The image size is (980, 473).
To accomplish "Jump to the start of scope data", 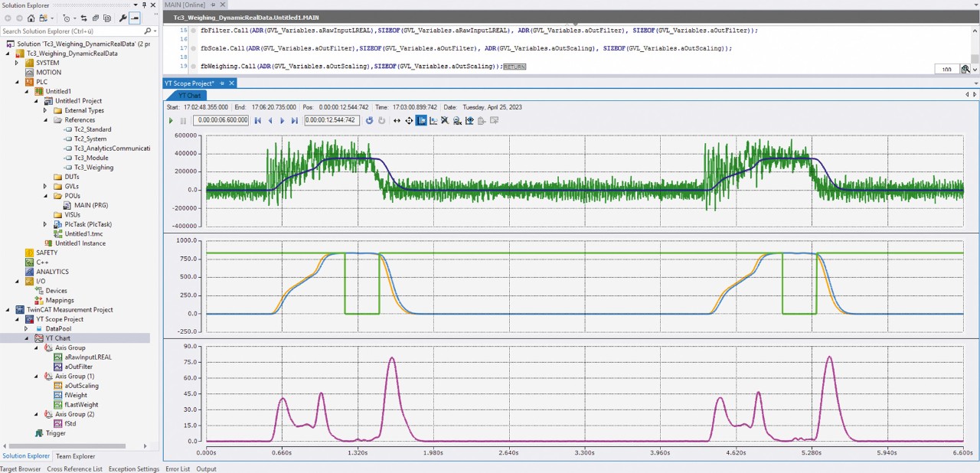I will pyautogui.click(x=258, y=120).
